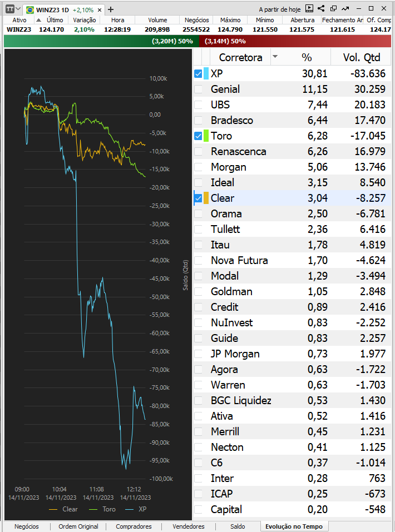Select the Warren broker name
395x532 pixels.
tap(228, 385)
